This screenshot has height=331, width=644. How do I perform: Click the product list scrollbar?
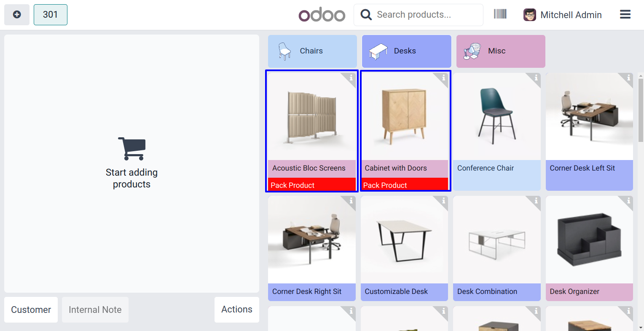(641, 110)
